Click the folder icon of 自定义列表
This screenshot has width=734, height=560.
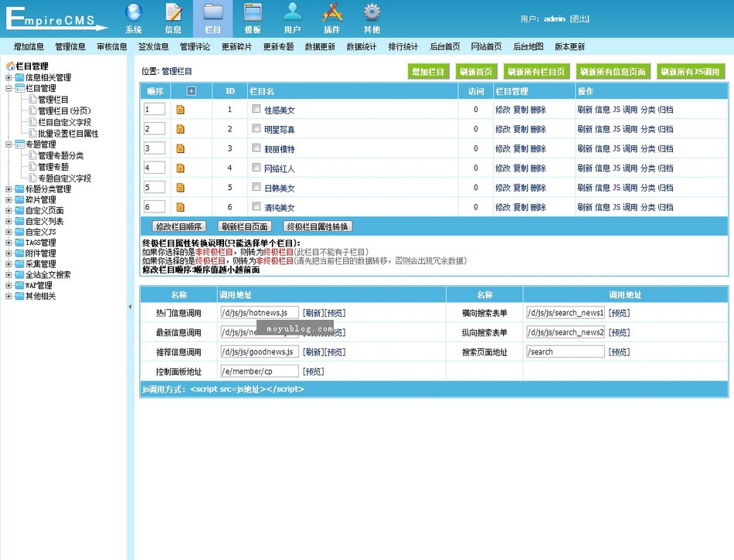click(x=19, y=221)
